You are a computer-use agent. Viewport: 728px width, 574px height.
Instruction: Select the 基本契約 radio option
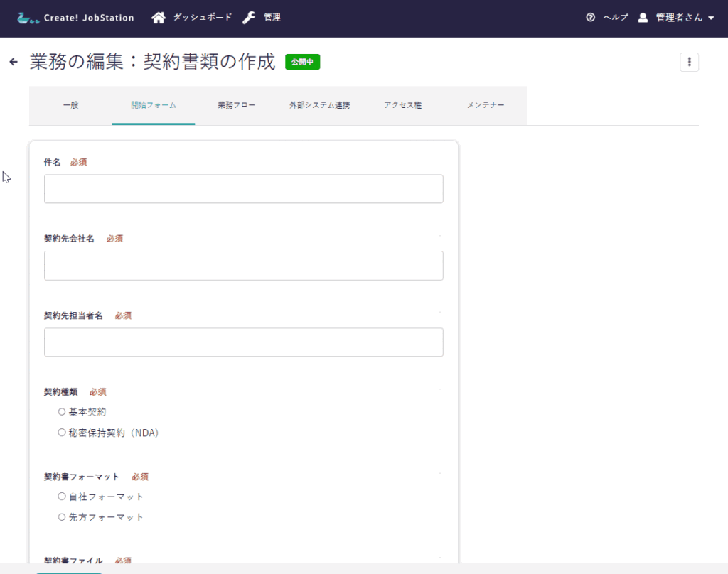click(x=62, y=412)
